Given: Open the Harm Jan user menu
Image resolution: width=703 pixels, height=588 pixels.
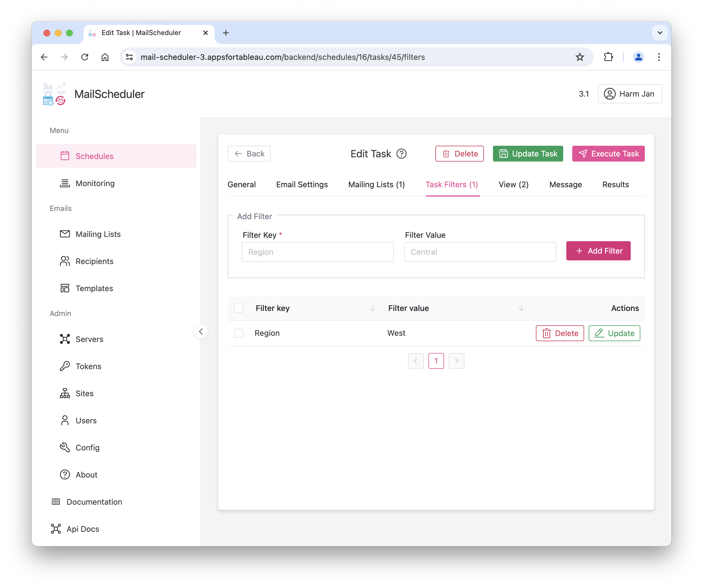Looking at the screenshot, I should tap(630, 94).
